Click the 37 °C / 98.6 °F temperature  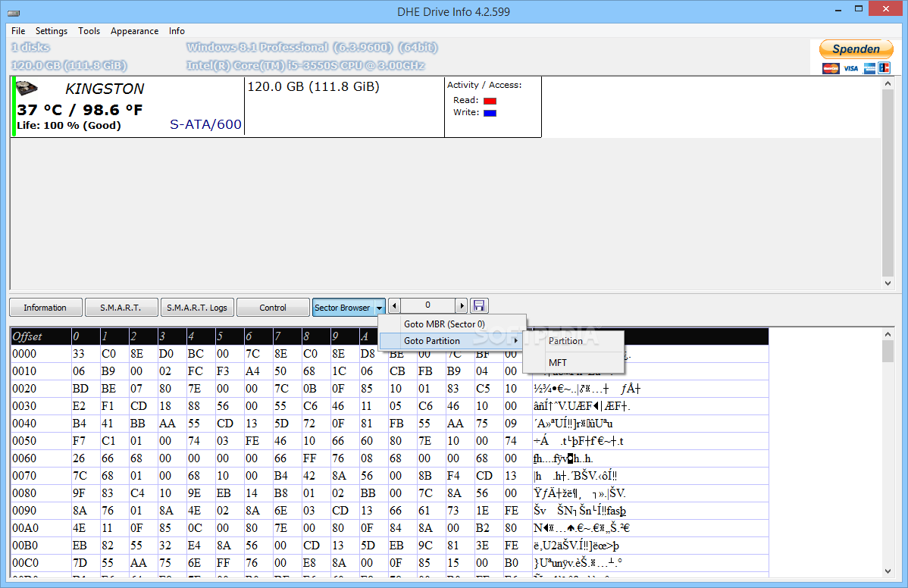[80, 109]
